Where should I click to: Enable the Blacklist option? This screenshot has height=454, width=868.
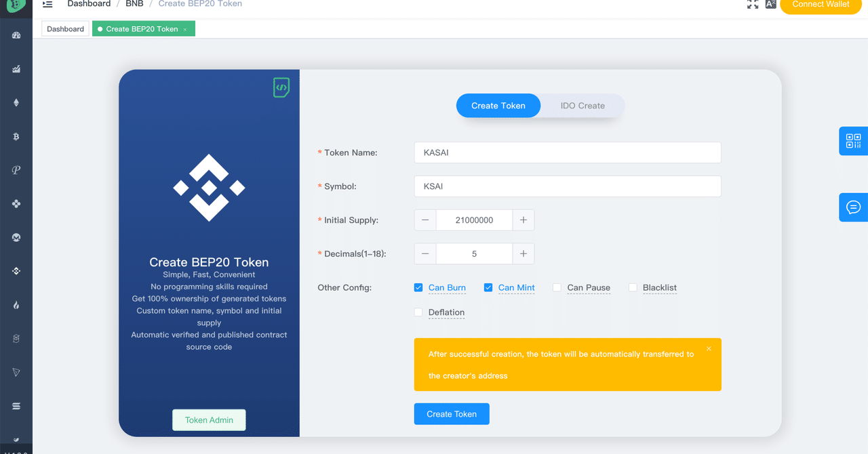(x=633, y=287)
